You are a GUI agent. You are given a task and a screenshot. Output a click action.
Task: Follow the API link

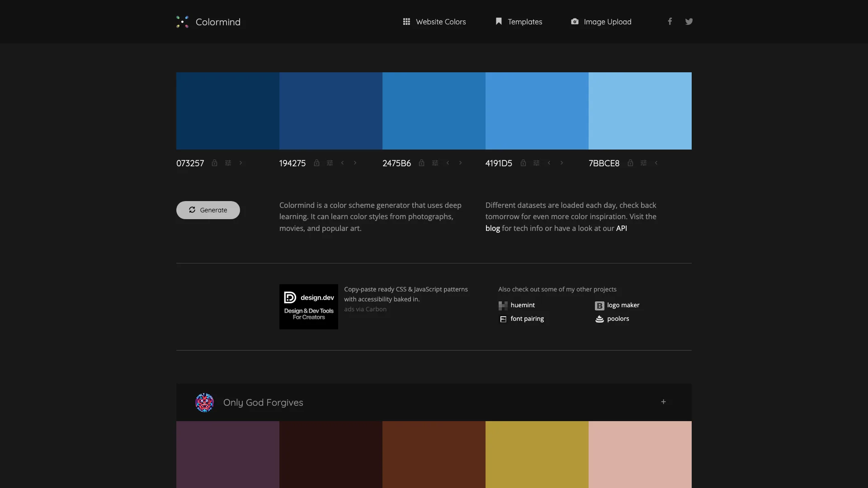coord(622,228)
